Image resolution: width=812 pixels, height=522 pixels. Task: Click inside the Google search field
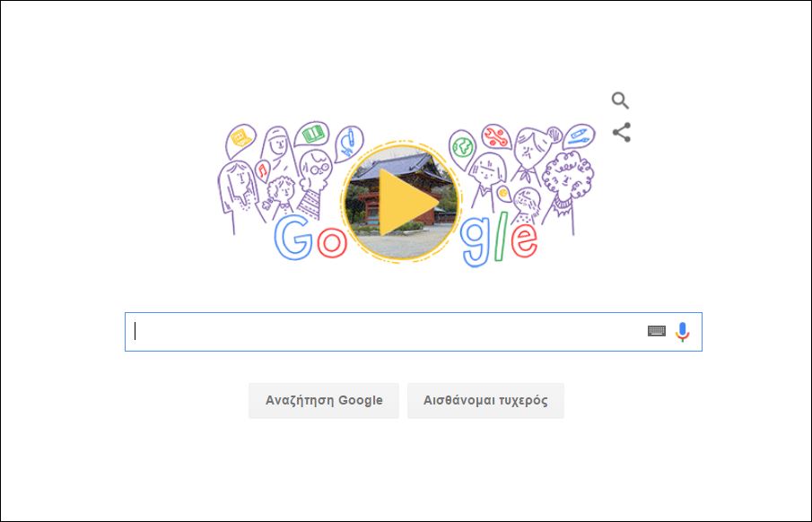coord(414,332)
